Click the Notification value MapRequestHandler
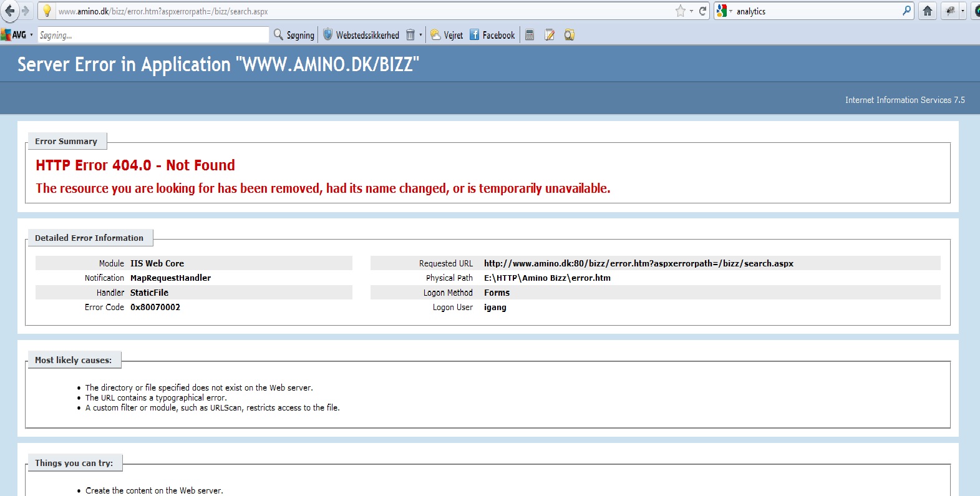Screen dimensions: 980x496 170,278
